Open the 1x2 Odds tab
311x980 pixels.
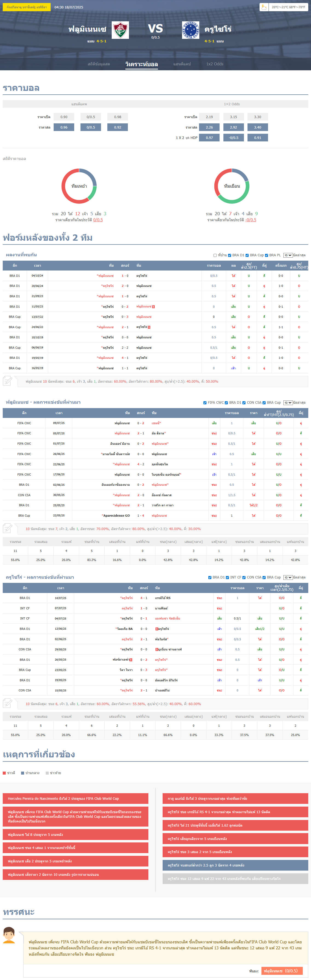[x=215, y=64]
